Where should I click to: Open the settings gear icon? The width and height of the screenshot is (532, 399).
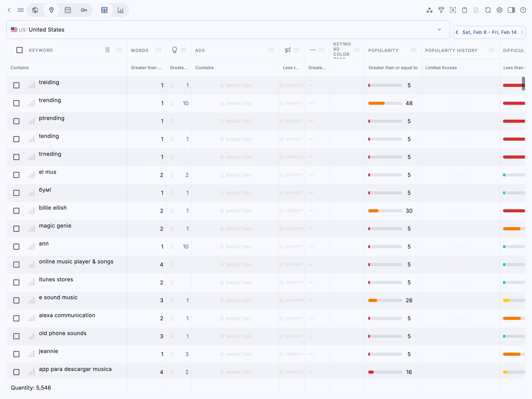pos(499,10)
